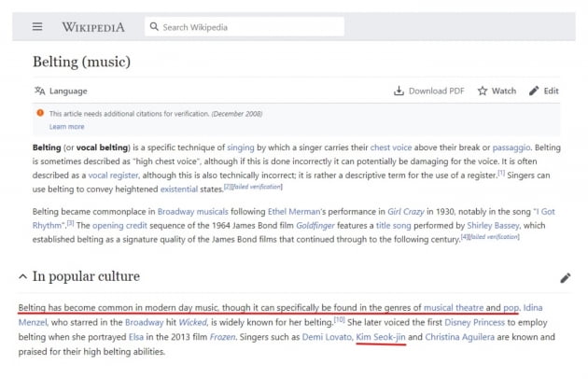Viewport: 588px width, 379px height.
Task: Open the Broadway link near Wicked
Action: [x=145, y=322]
